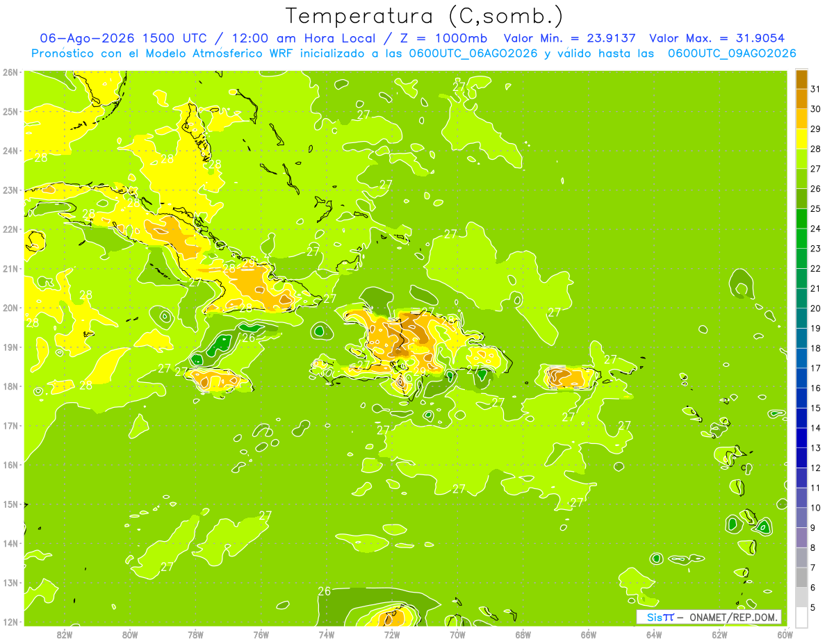The image size is (834, 644).
Task: Select the blue legend band between 15 and 16
Action: [x=801, y=398]
